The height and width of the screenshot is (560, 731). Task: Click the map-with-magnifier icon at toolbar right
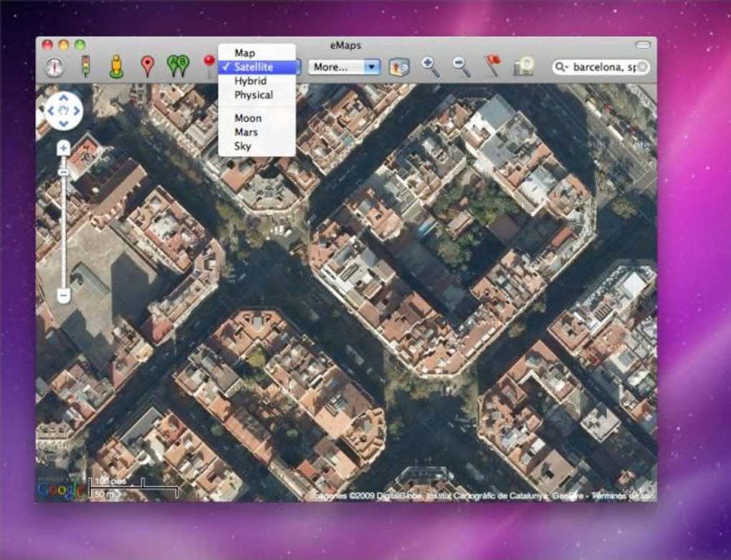(x=524, y=67)
